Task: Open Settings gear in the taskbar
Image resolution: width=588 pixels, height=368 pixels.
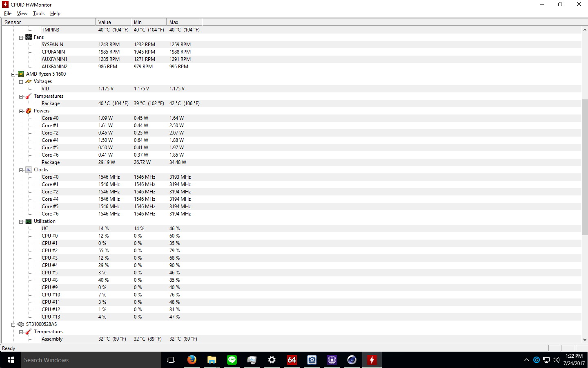Action: (x=272, y=360)
